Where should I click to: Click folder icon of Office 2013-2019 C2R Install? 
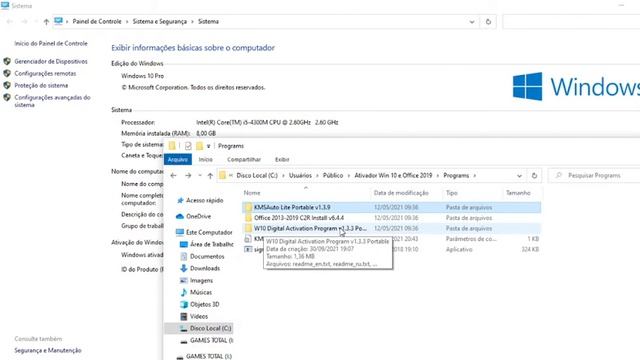(248, 218)
